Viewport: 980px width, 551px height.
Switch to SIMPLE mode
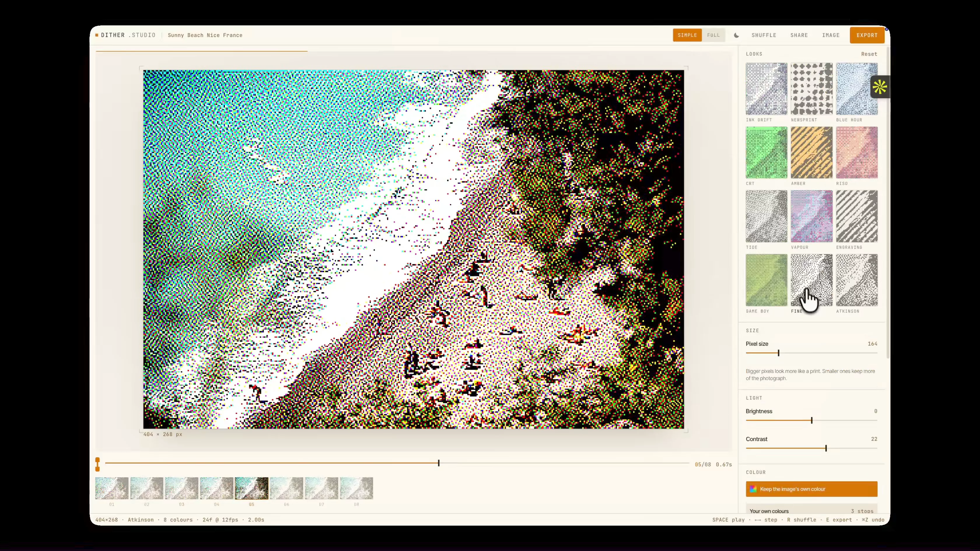tap(687, 35)
